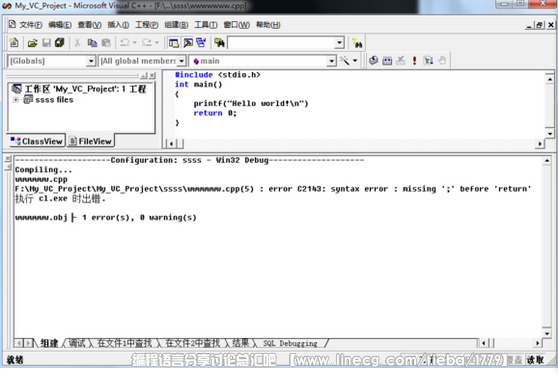The width and height of the screenshot is (558, 377).
Task: Toggle breakpoint with the hand icon
Action: tap(442, 61)
